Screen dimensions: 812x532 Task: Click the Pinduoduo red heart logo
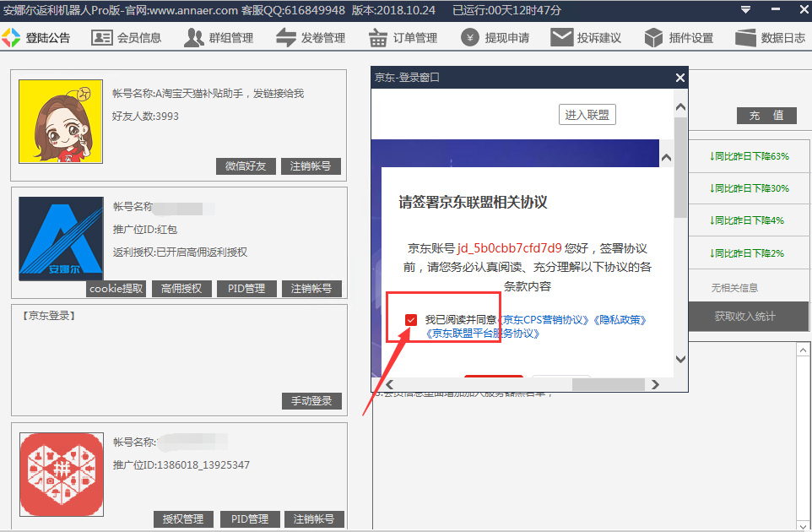click(62, 475)
